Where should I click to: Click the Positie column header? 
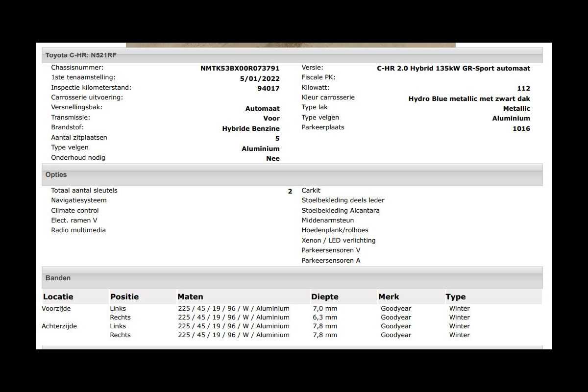click(x=124, y=297)
